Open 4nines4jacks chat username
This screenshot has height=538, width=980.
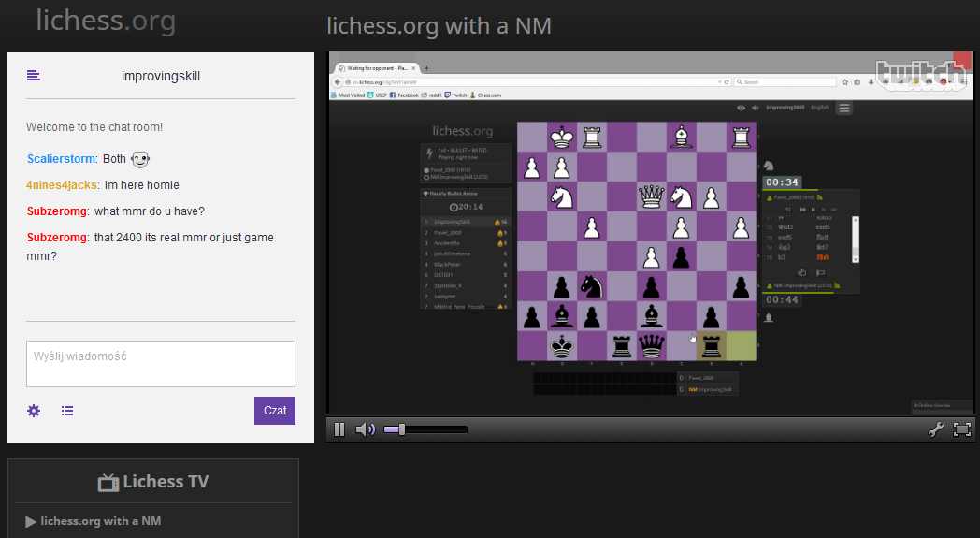[x=62, y=185]
